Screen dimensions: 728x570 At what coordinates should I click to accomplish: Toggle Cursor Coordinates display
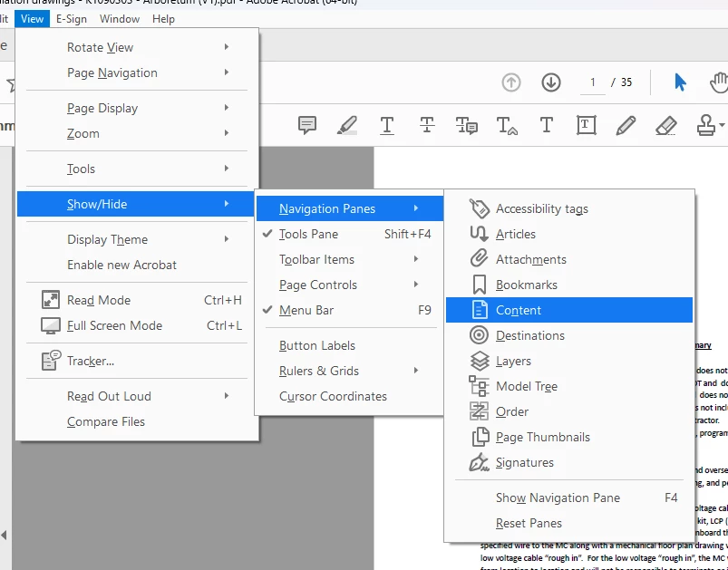[348, 396]
